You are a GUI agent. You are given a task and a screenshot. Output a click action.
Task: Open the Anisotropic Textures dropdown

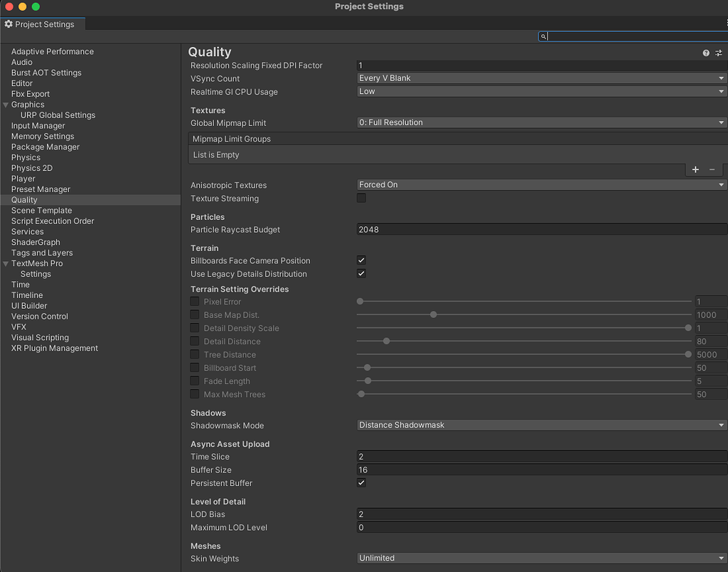[x=542, y=184]
